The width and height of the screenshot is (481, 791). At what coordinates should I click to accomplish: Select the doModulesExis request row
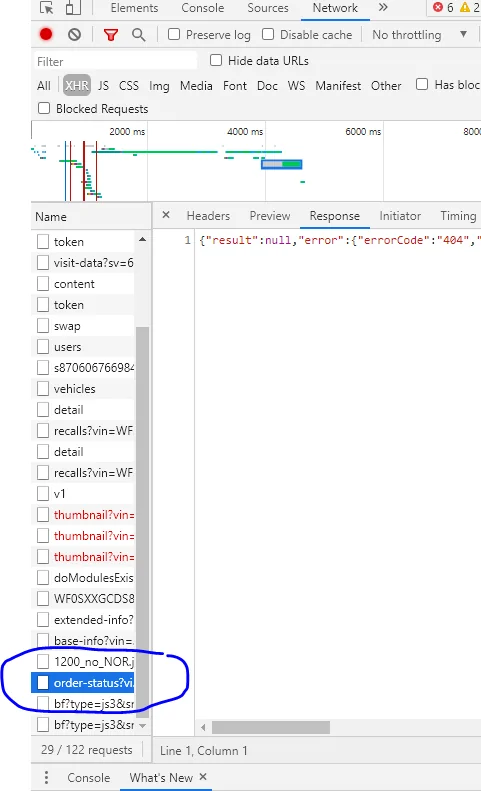83,578
